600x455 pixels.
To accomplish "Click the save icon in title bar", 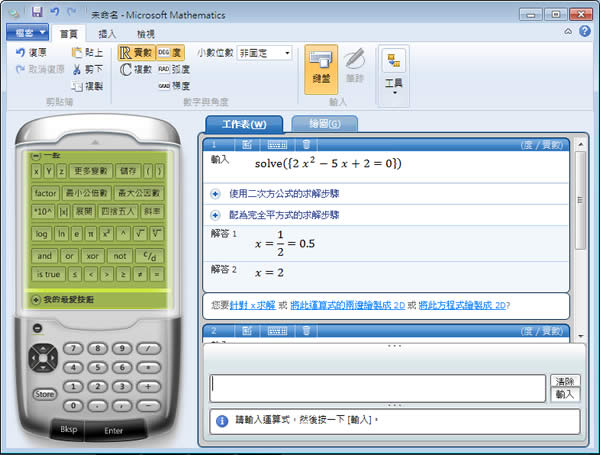I will (x=37, y=13).
